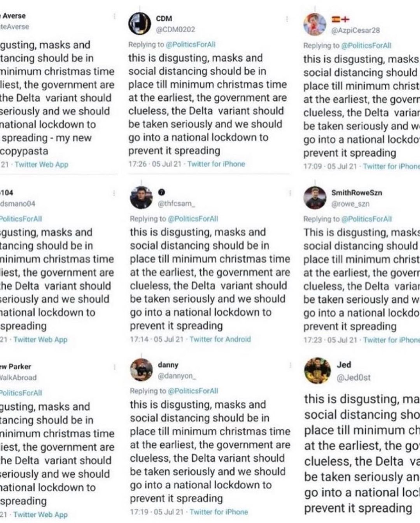
Task: Open @AzpiCesar28's profile picture
Action: tap(315, 24)
